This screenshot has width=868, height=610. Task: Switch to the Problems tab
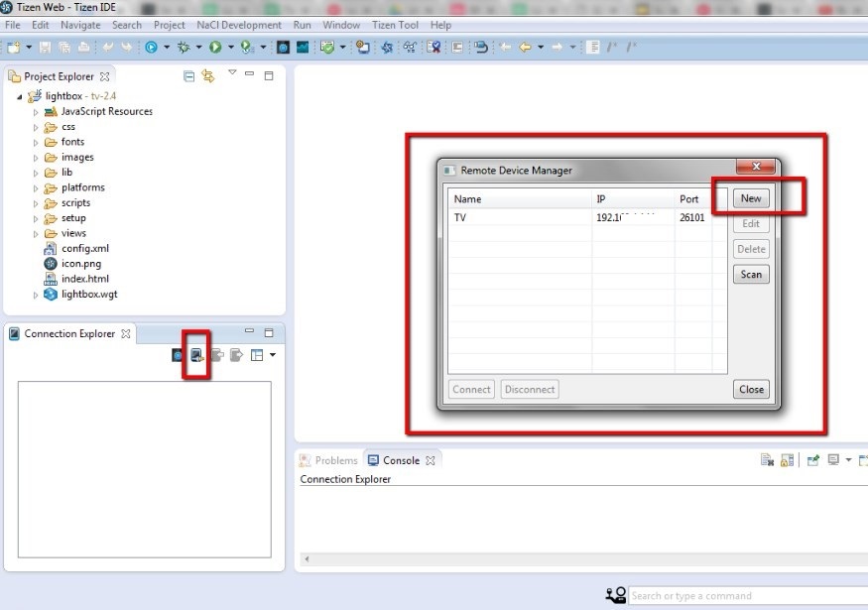(x=328, y=460)
